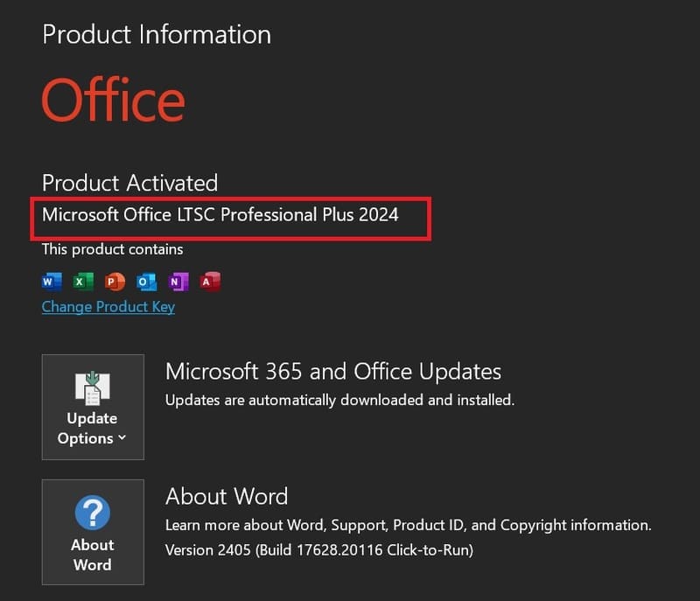This screenshot has height=601, width=700.
Task: Click the PowerPoint app icon
Action: (115, 282)
